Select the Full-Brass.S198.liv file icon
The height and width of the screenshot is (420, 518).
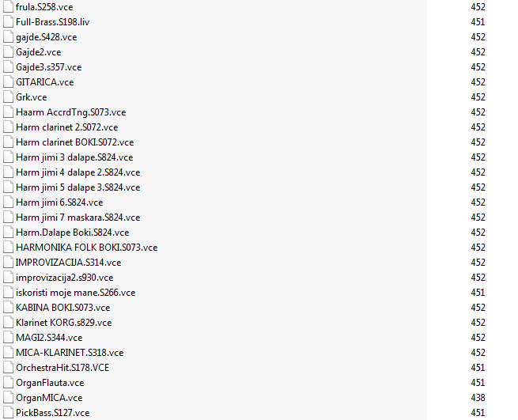(8, 22)
